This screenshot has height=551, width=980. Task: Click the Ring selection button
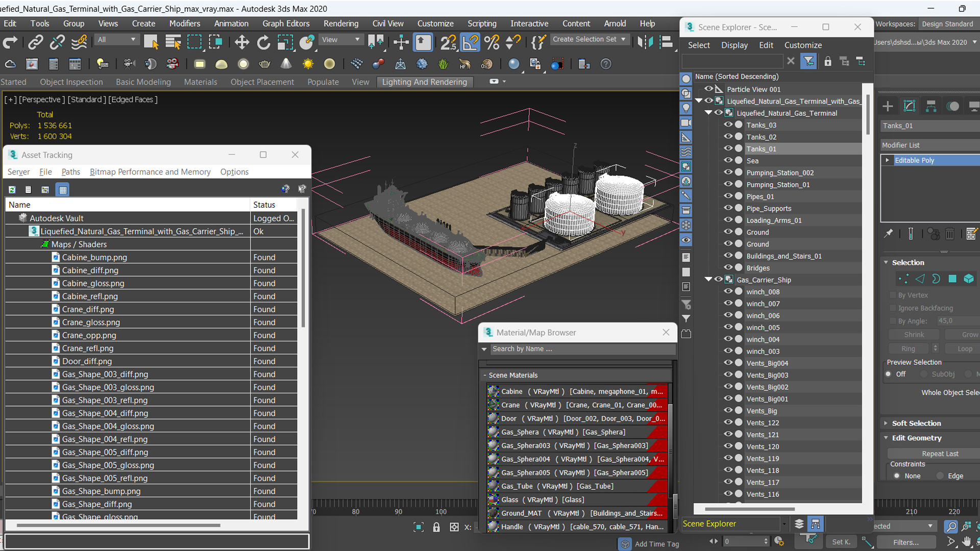tap(908, 349)
